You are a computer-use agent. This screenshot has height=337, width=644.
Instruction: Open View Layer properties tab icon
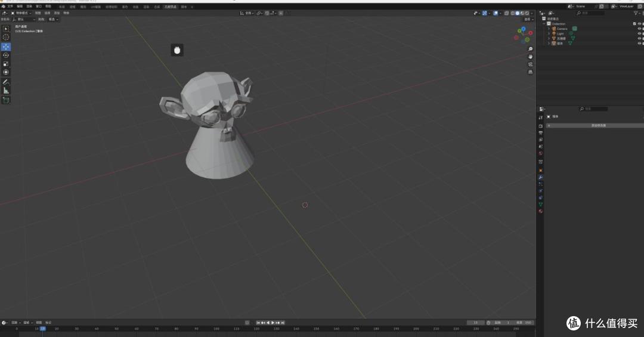(540, 140)
